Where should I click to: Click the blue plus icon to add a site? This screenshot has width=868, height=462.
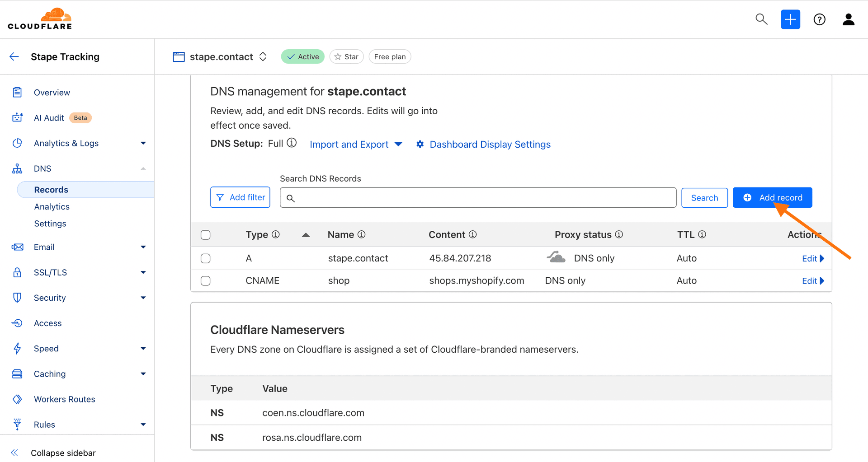pos(790,19)
